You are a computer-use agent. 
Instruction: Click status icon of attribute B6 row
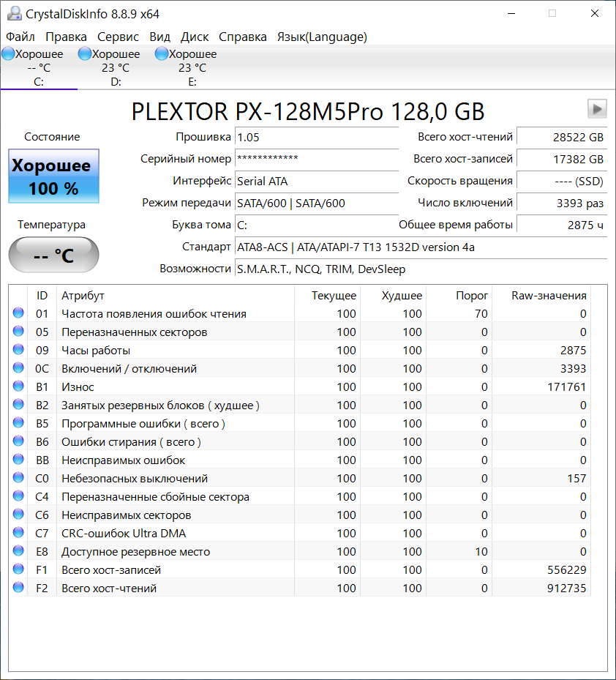coord(18,441)
